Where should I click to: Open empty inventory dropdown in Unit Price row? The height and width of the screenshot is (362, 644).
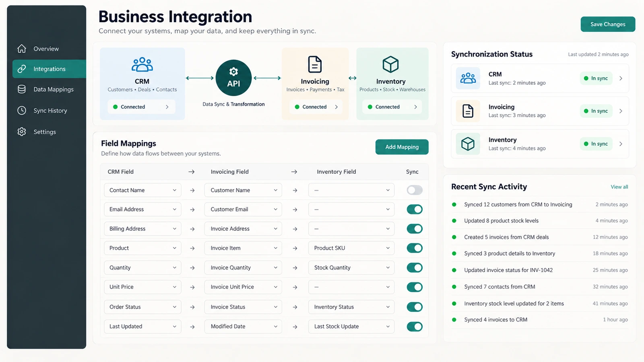point(351,287)
